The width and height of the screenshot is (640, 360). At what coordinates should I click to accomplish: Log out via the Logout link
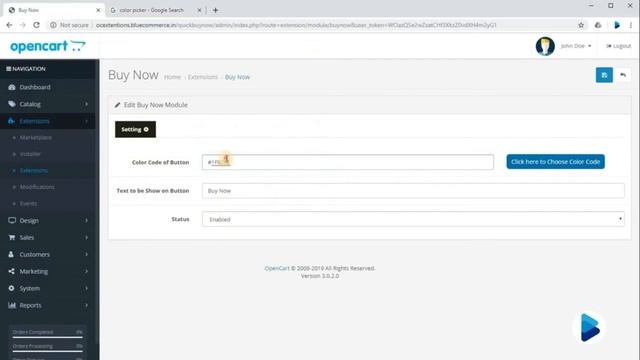(x=619, y=46)
